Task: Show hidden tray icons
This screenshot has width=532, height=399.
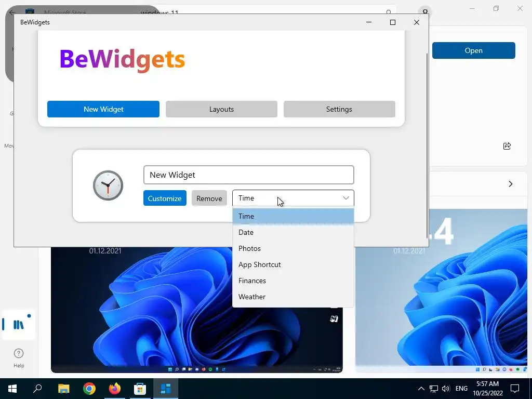Action: click(x=421, y=389)
